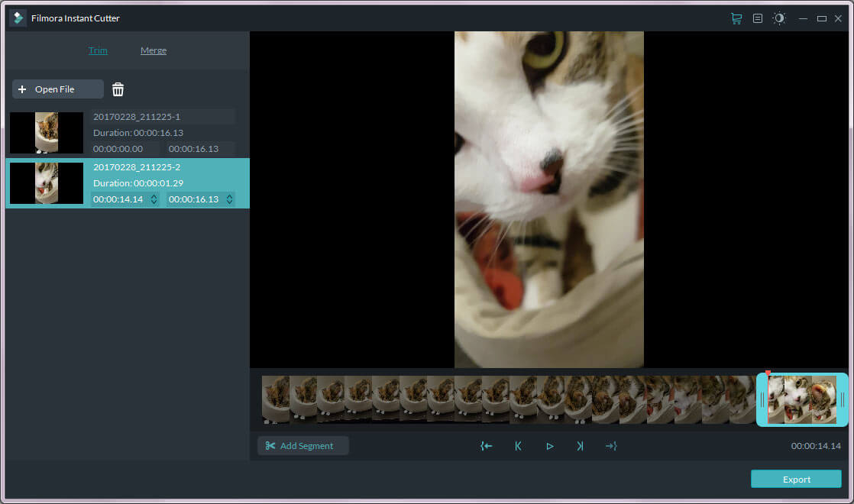This screenshot has width=854, height=504.
Task: Select clip 20170228_211225-2 in list
Action: click(x=128, y=183)
